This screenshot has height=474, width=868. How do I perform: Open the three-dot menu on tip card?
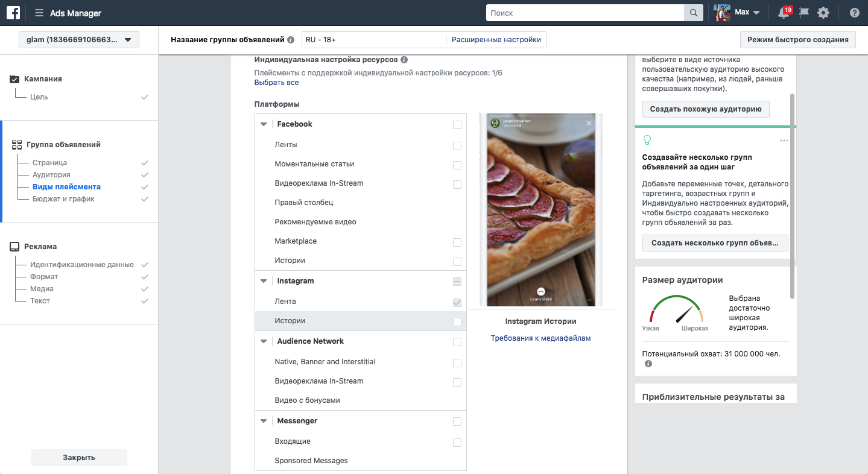click(784, 141)
